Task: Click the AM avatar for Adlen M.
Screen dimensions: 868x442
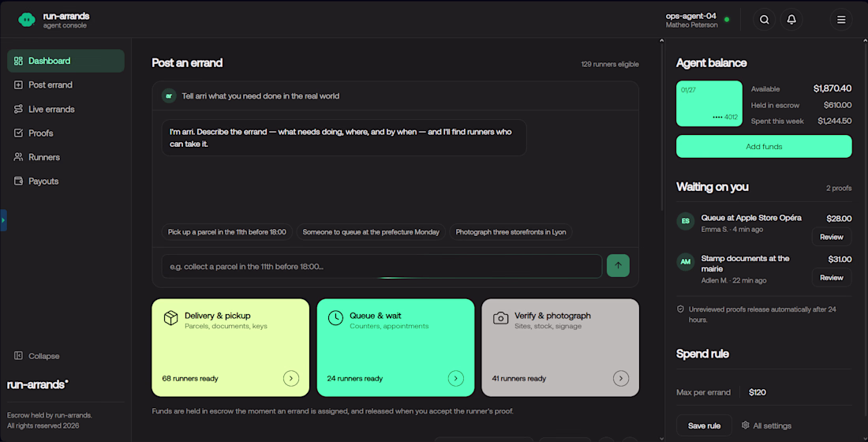Action: (685, 261)
